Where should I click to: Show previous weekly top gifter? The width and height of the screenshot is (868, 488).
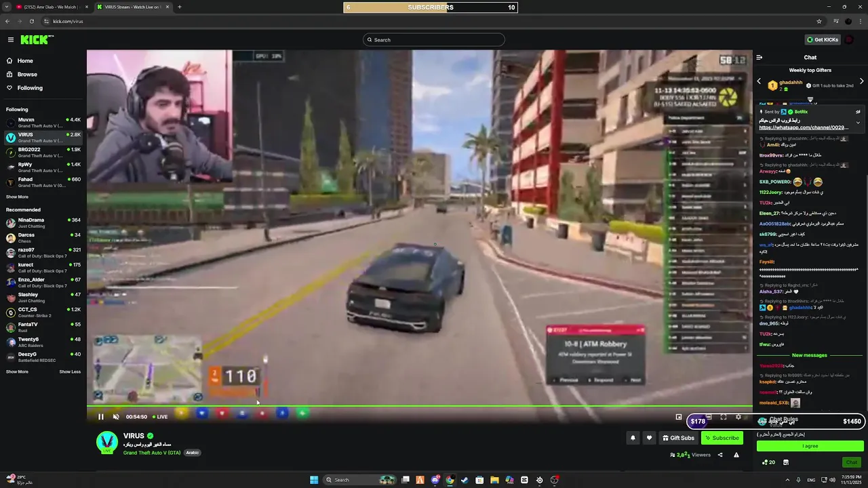(x=759, y=81)
